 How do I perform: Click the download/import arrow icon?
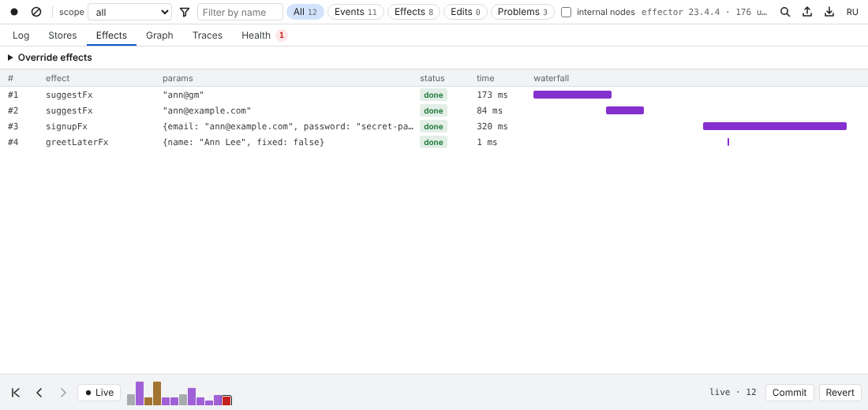(x=829, y=12)
